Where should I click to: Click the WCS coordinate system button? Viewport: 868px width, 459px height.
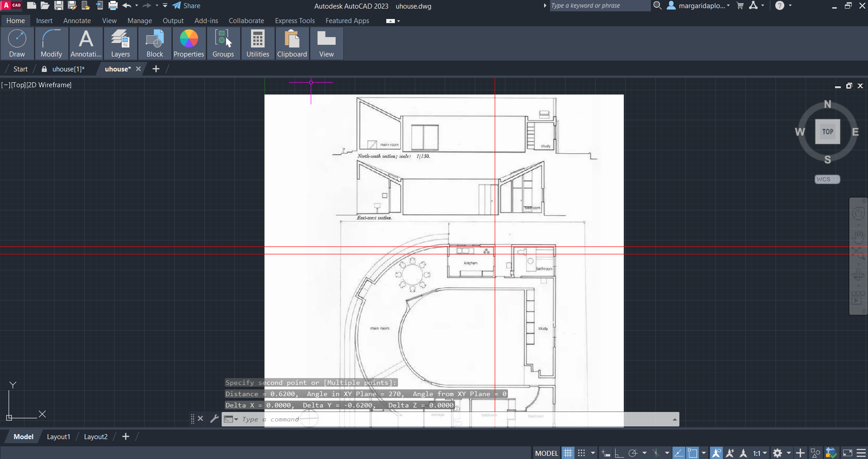click(827, 180)
